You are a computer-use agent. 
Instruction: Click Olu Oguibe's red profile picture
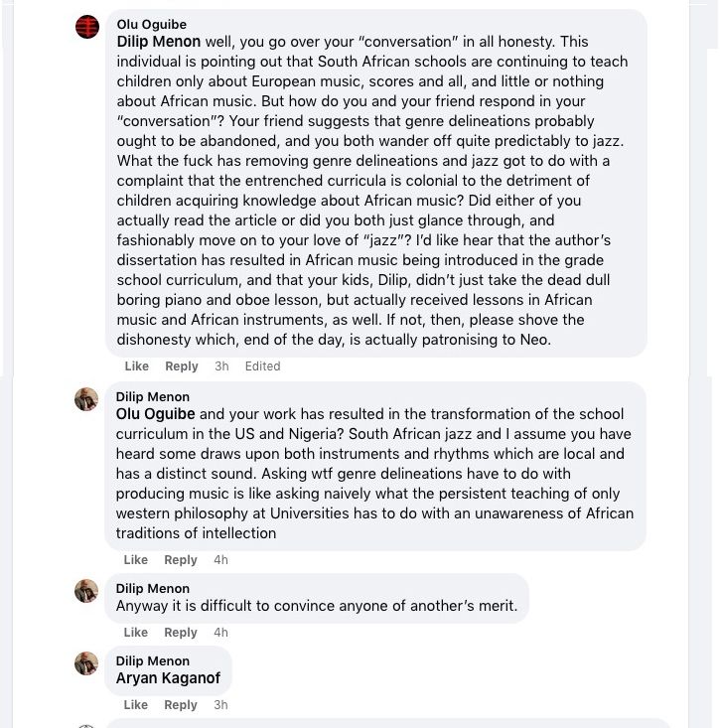87,27
